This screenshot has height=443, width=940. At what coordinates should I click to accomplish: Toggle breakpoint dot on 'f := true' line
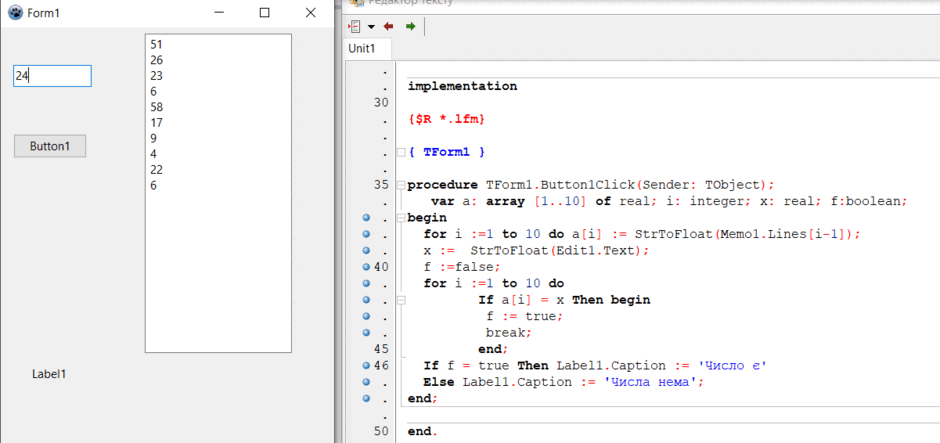[366, 316]
